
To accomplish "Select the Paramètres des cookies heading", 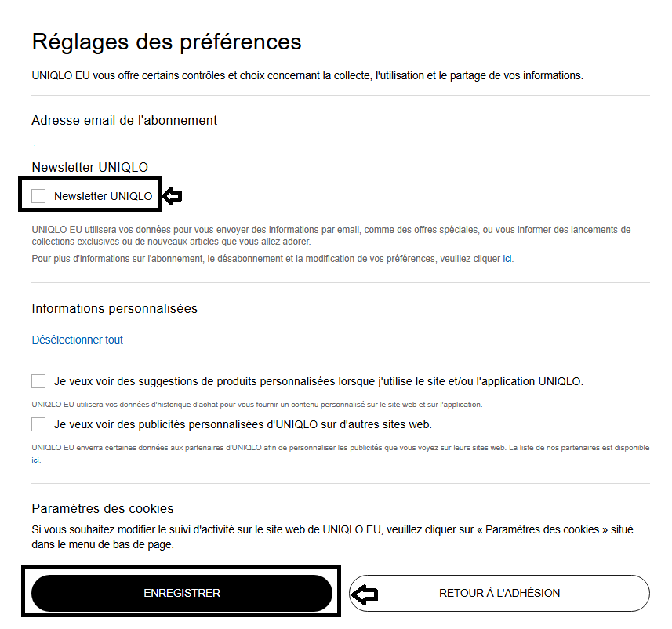I will tap(103, 508).
